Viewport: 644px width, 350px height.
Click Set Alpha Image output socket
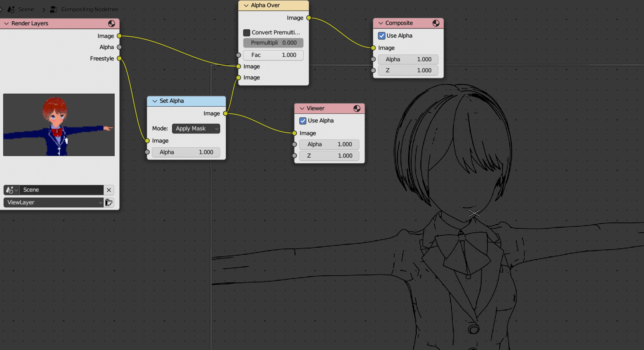tap(225, 113)
